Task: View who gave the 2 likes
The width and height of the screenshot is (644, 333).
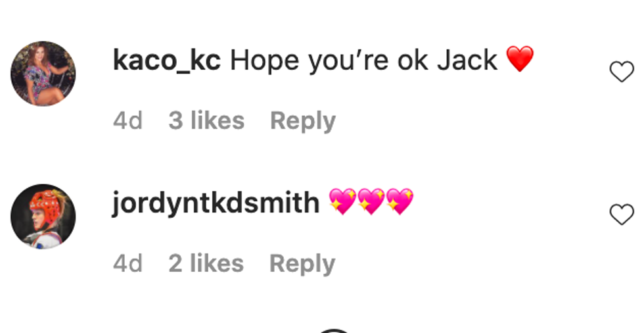Action: [x=206, y=263]
